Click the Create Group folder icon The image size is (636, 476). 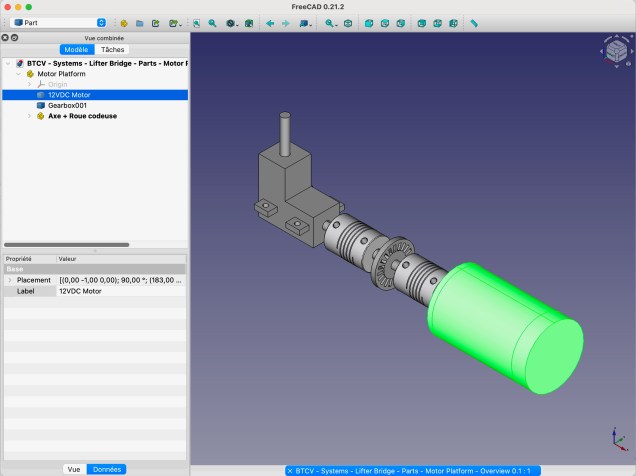(x=140, y=22)
